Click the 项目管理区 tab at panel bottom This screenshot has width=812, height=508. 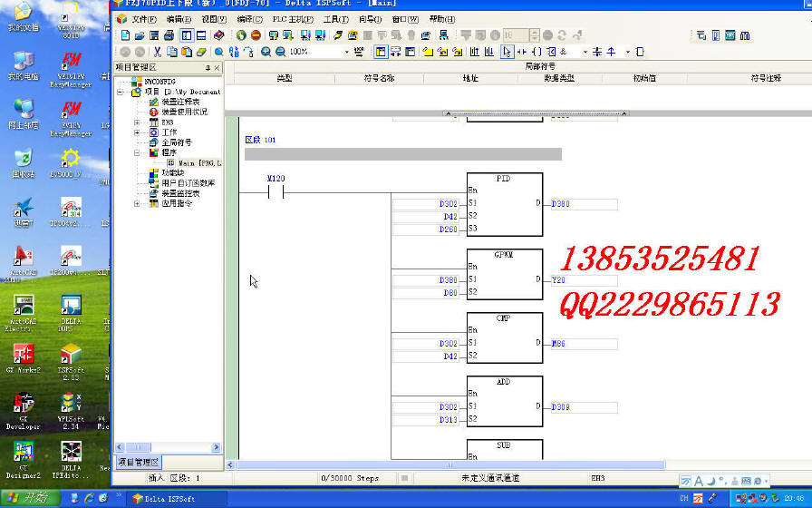[138, 462]
